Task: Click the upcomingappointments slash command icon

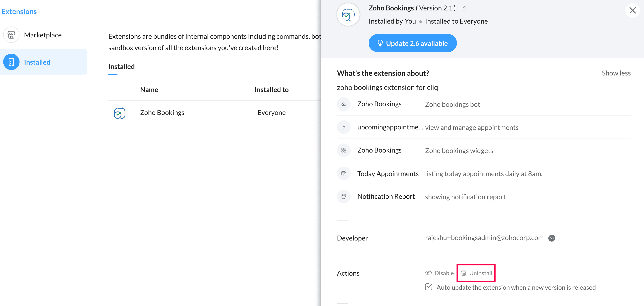Action: click(344, 127)
